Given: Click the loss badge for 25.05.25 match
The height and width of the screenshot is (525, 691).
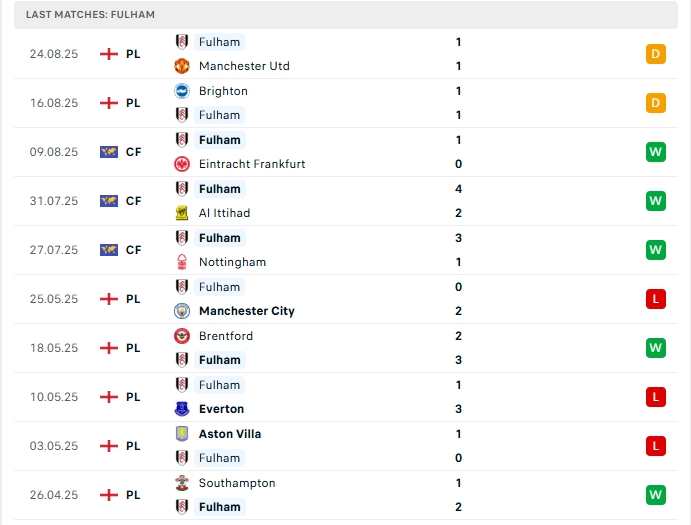Looking at the screenshot, I should pos(656,299).
